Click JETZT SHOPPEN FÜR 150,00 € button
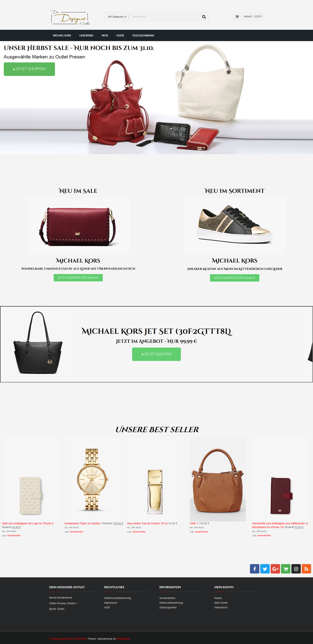The width and height of the screenshot is (313, 644). coord(78,277)
